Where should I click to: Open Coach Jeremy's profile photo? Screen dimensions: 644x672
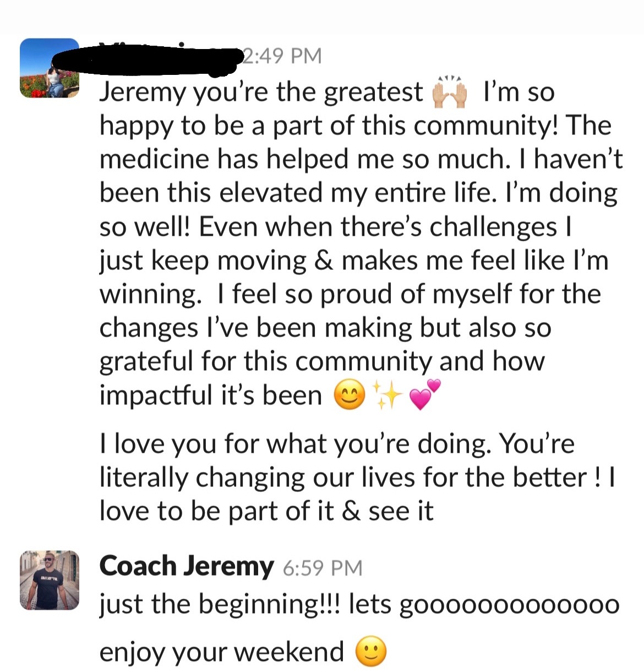(x=50, y=580)
